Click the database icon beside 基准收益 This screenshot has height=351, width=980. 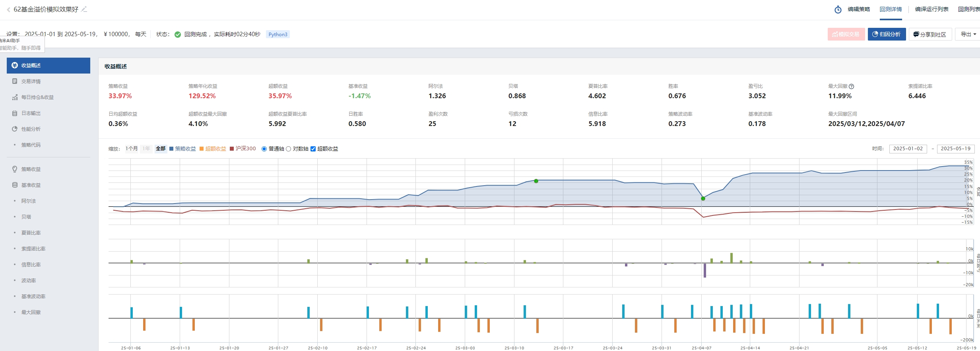tap(15, 185)
